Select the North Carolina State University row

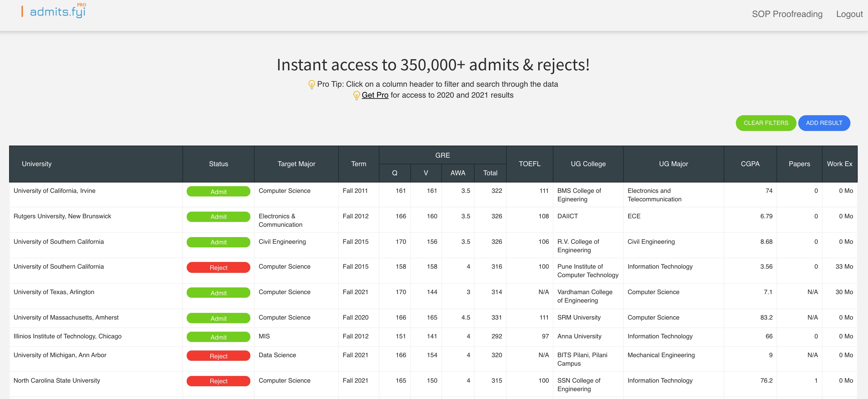click(x=433, y=384)
